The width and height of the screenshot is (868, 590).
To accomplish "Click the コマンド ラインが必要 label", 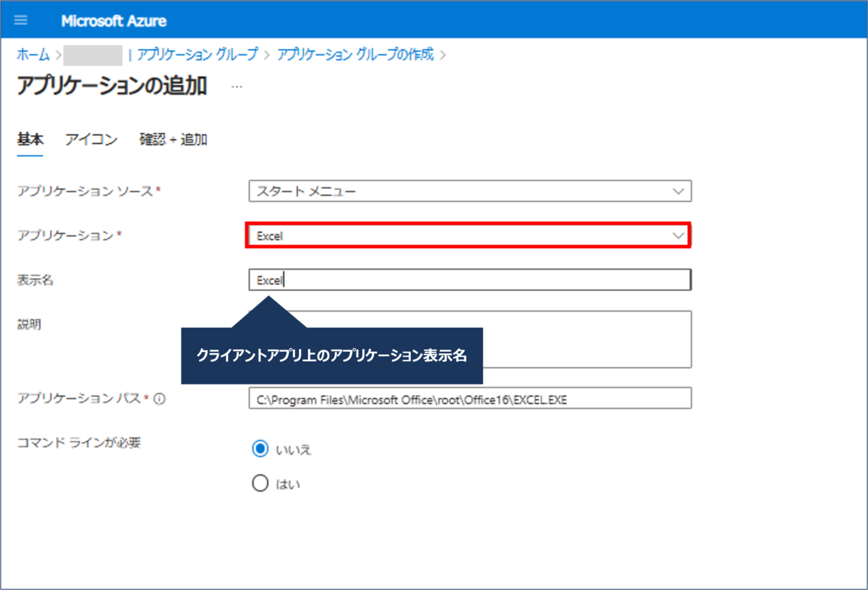I will coord(79,442).
